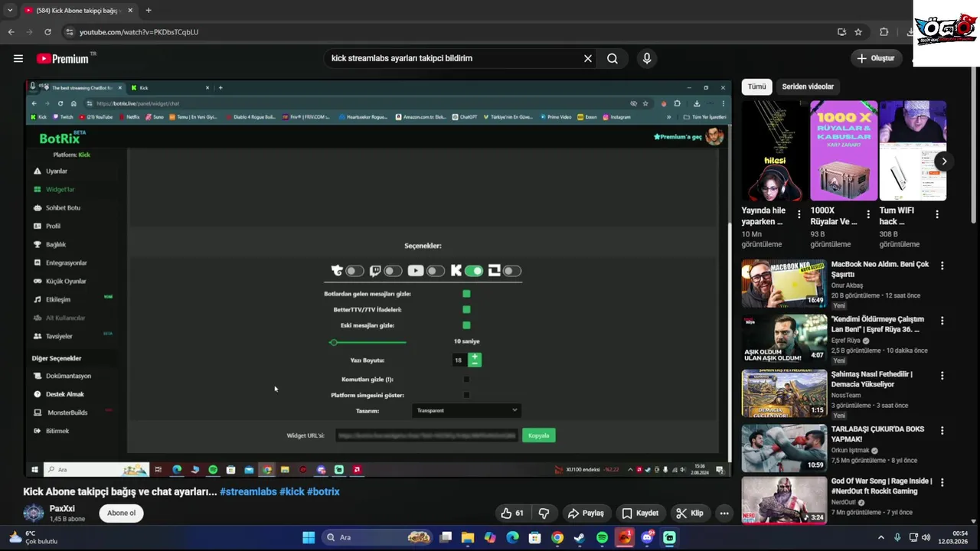Open the tab search dropdown arrow
This screenshot has width=980, height=551.
[x=9, y=11]
